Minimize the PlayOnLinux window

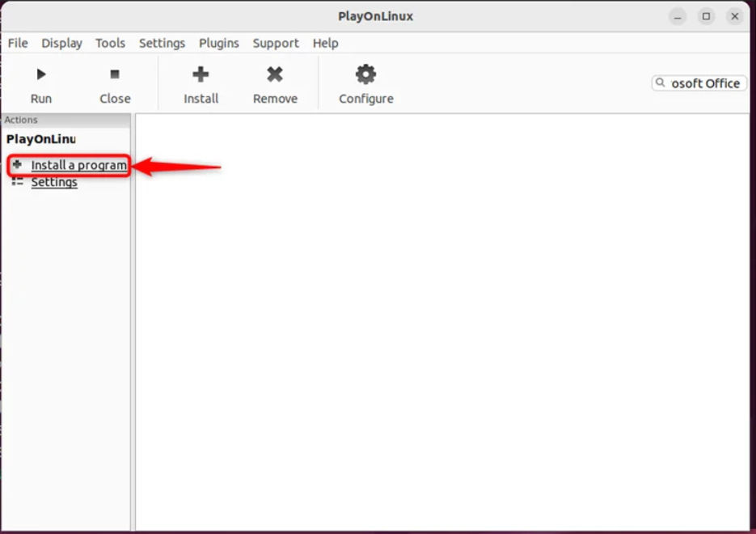(x=678, y=16)
